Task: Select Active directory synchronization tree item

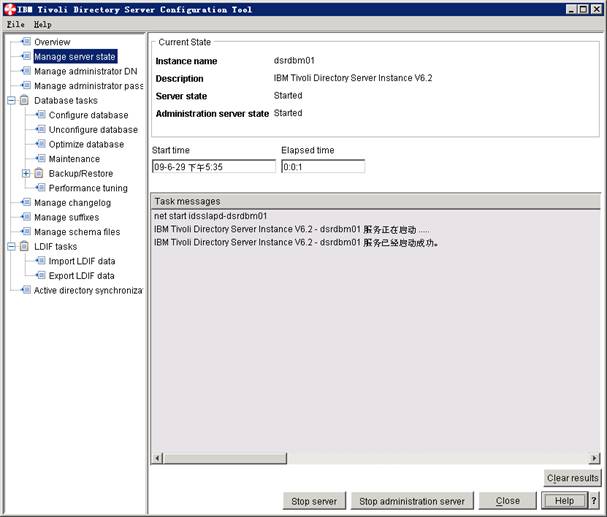Action: pyautogui.click(x=88, y=290)
